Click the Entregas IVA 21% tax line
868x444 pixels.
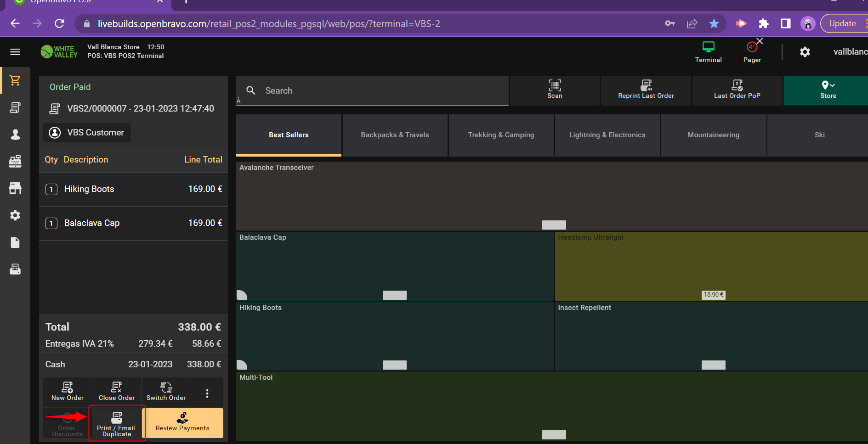tap(133, 344)
